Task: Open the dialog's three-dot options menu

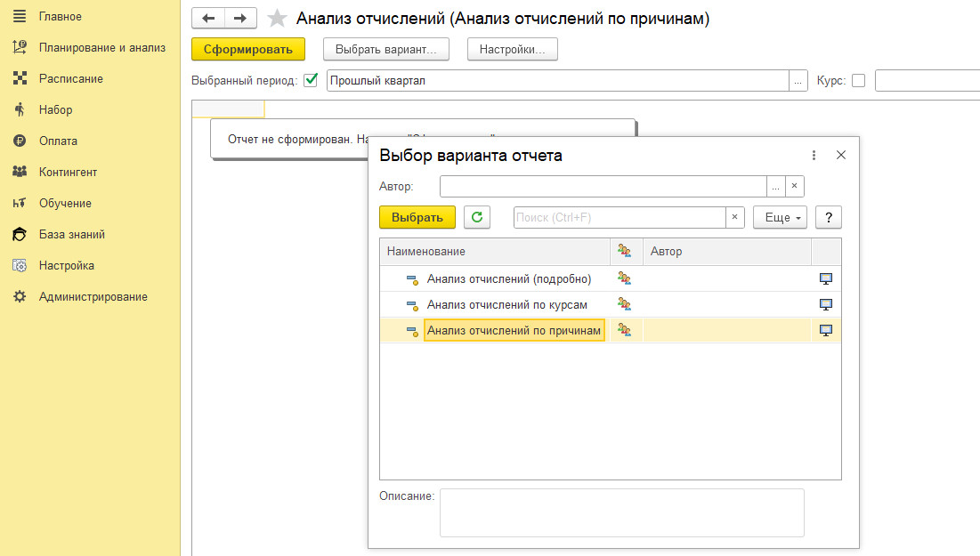Action: coord(814,155)
